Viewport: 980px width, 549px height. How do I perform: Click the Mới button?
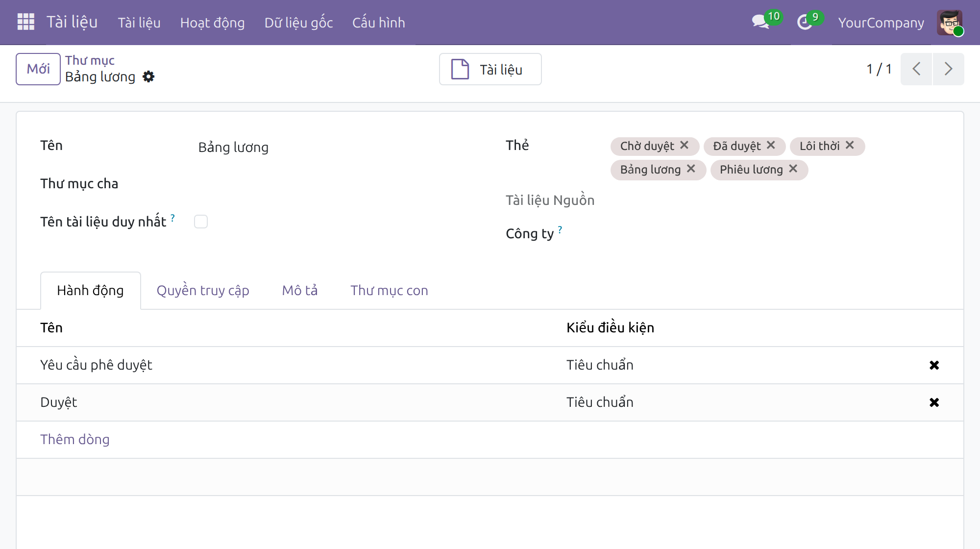point(38,69)
